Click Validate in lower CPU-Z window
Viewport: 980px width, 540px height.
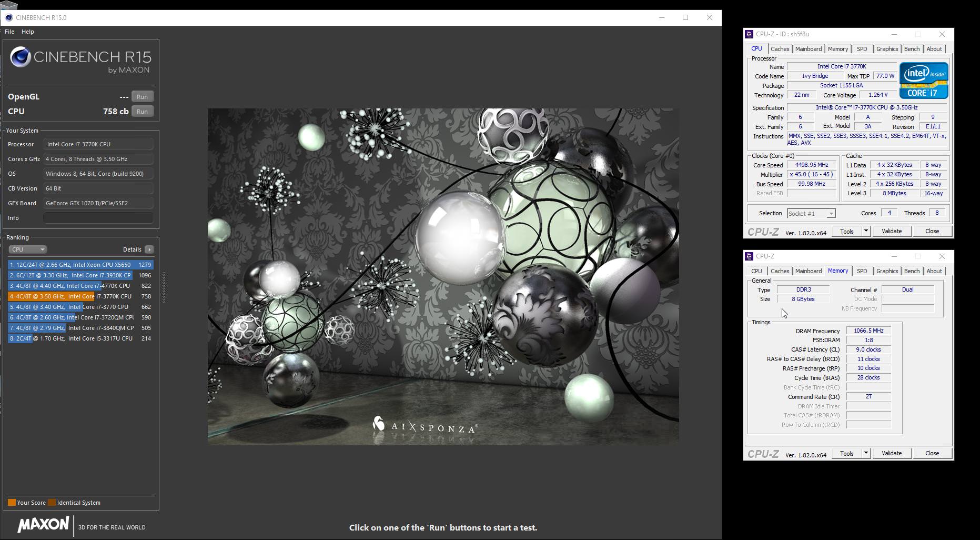click(x=892, y=453)
